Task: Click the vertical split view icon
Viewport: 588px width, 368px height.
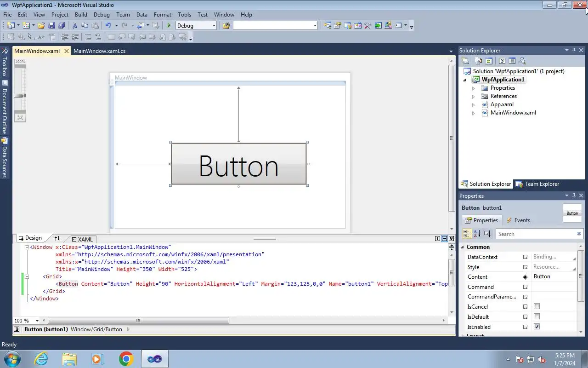Action: pos(437,238)
